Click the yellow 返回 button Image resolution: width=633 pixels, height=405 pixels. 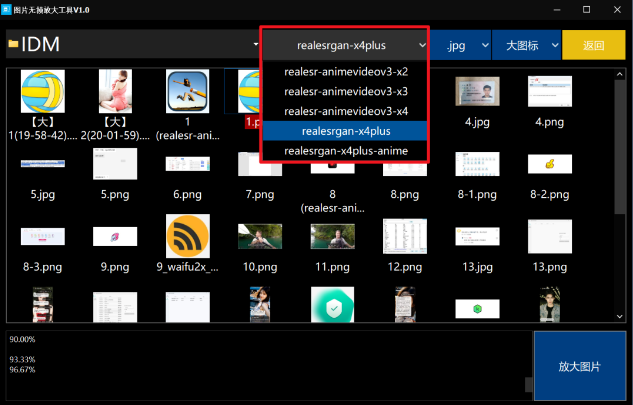point(593,45)
